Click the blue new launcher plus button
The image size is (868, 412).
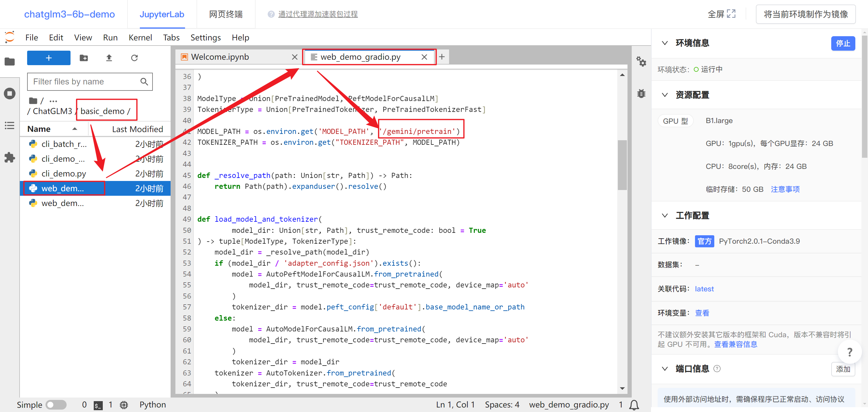tap(49, 58)
